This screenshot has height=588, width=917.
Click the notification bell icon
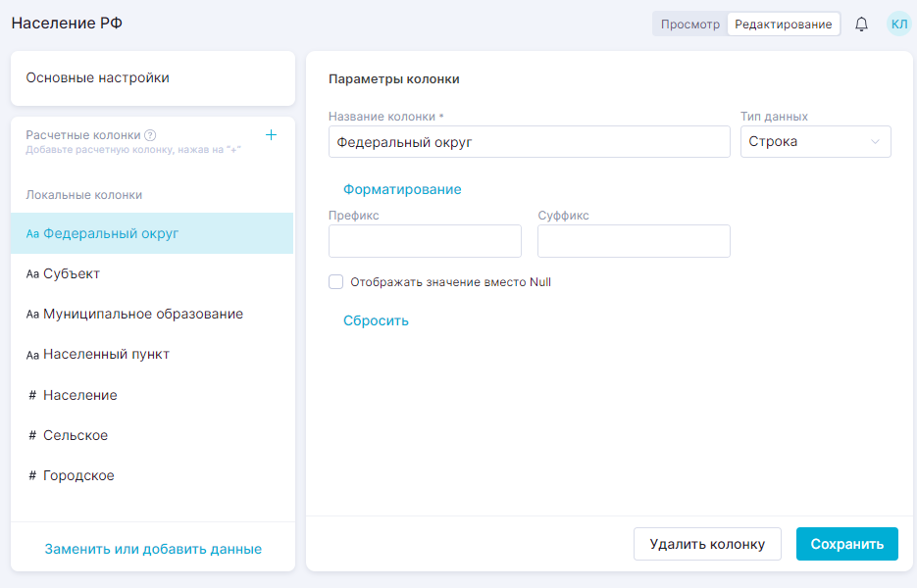861,24
